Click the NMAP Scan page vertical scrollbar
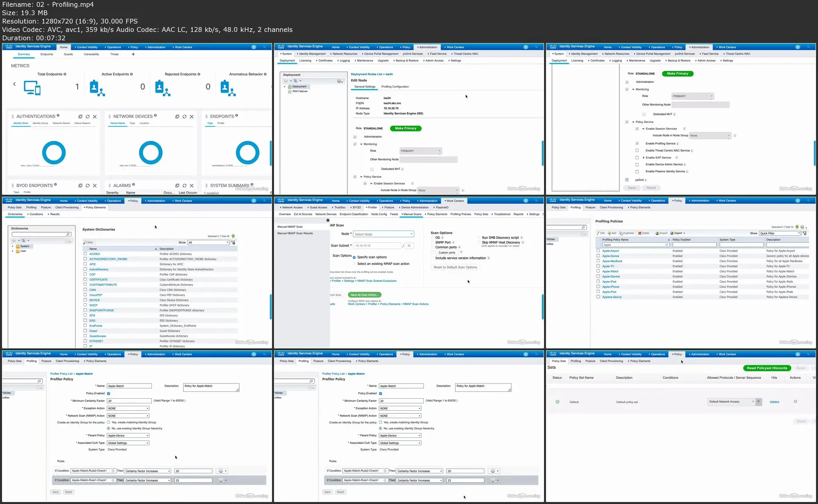The image size is (818, 504). (542, 306)
